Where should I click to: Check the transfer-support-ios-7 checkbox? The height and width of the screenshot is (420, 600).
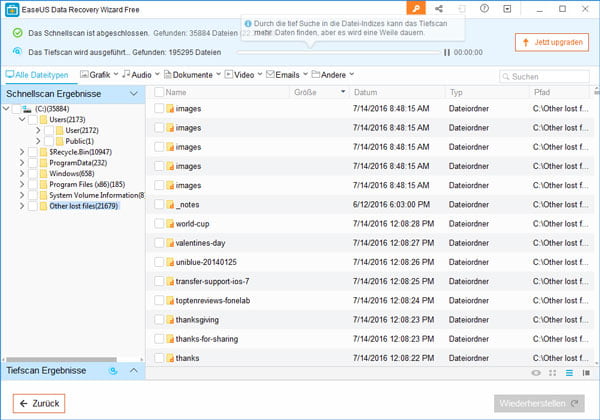pos(159,281)
